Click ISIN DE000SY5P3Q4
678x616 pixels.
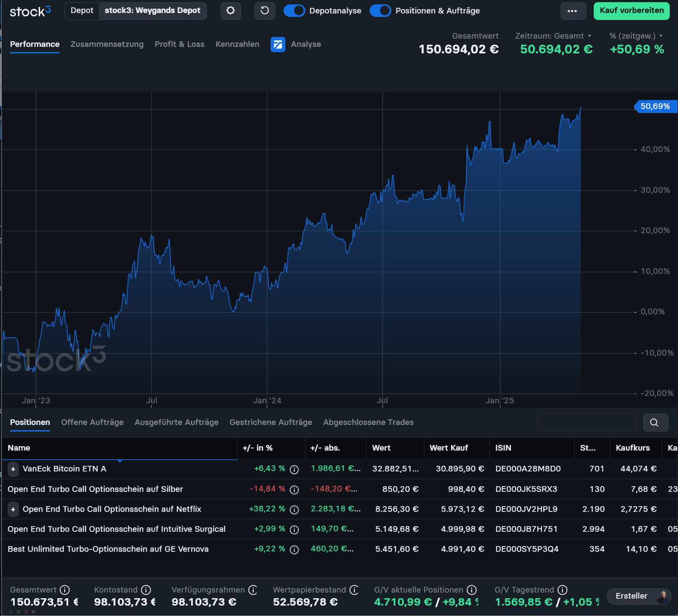pyautogui.click(x=527, y=549)
